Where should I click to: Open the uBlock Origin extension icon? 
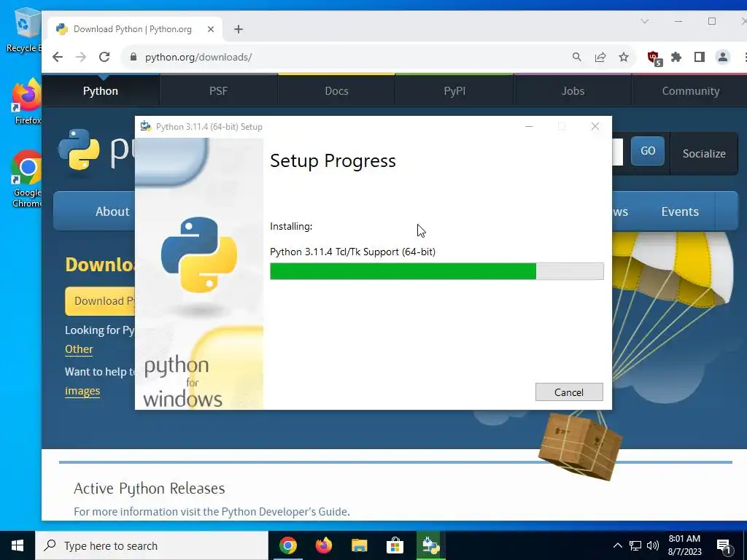coord(654,58)
